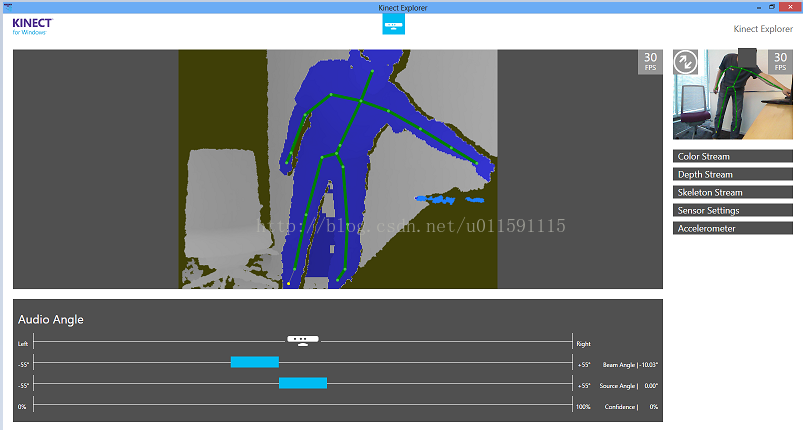Close the Kinect Explorer window
This screenshot has height=430, width=803.
[x=790, y=7]
